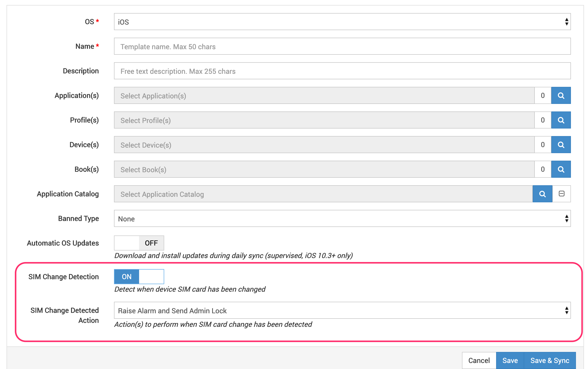Turn on Automatic OS Updates toggle

139,243
